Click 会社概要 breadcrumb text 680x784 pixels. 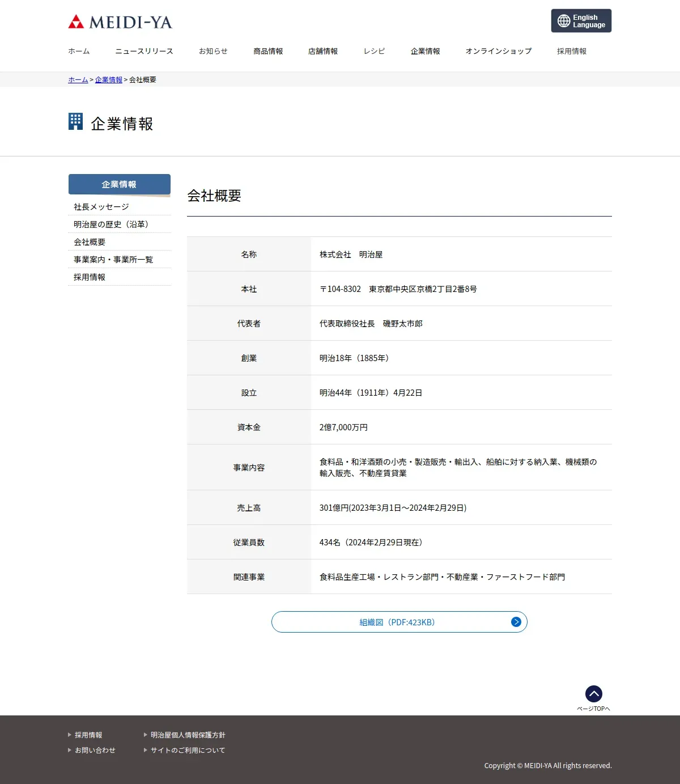143,80
